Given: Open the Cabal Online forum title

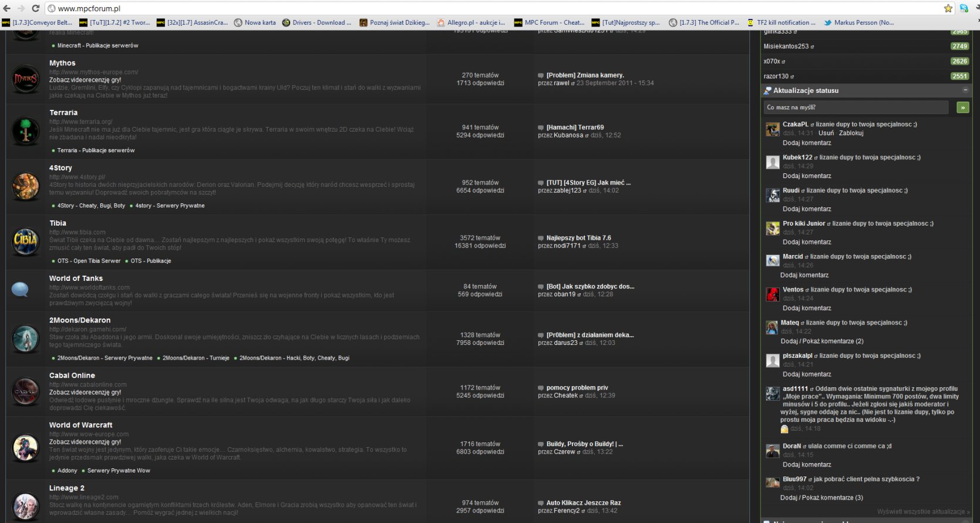Looking at the screenshot, I should [72, 375].
